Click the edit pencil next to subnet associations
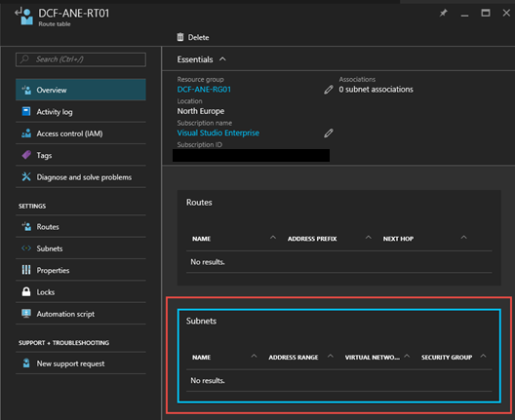Image resolution: width=515 pixels, height=420 pixels. [329, 90]
